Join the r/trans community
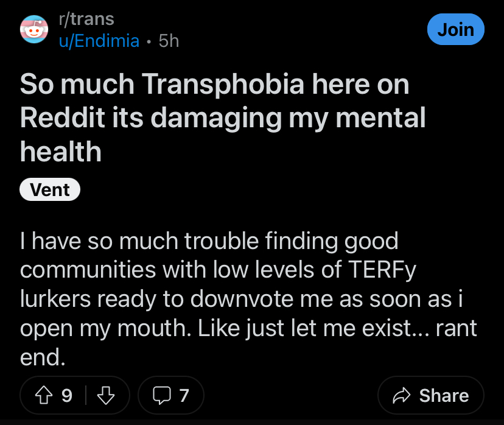The width and height of the screenshot is (504, 425). pyautogui.click(x=455, y=29)
